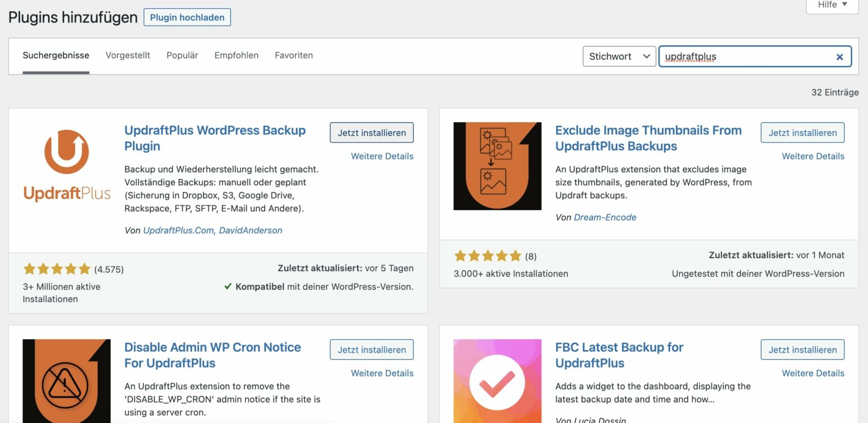Click the star rating showing 8 reviews

tap(487, 256)
